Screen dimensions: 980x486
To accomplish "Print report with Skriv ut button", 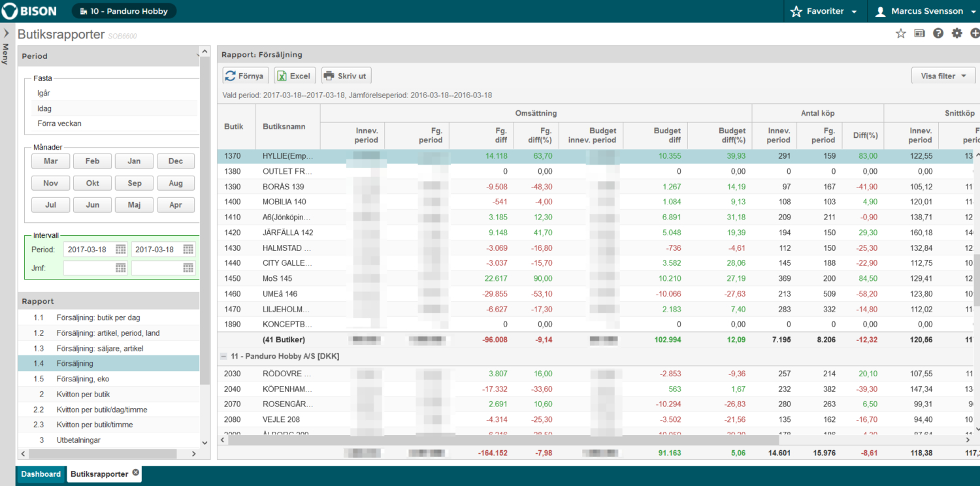I will 346,76.
